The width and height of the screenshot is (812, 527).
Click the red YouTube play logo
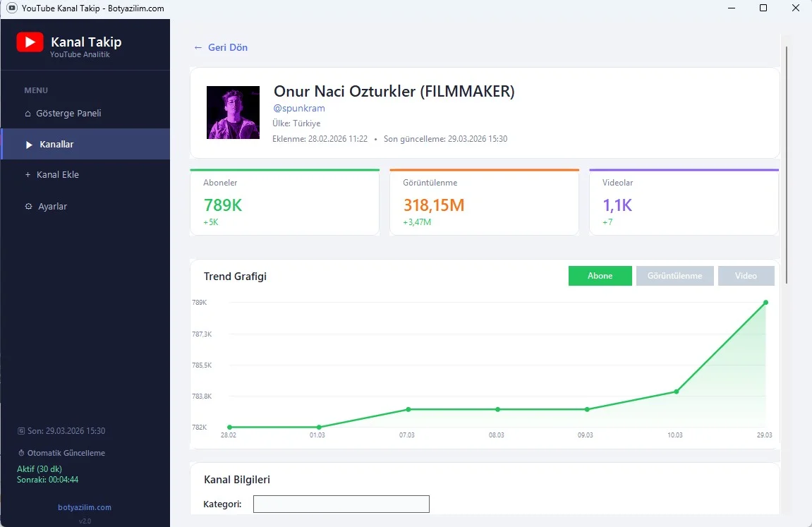(30, 42)
